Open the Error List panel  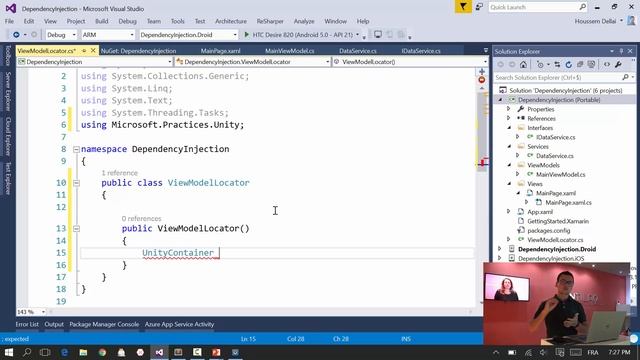point(27,324)
